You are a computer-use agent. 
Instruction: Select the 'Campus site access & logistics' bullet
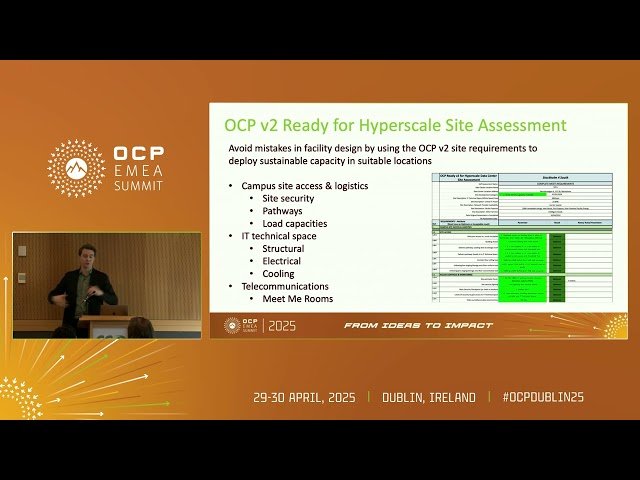pyautogui.click(x=304, y=186)
